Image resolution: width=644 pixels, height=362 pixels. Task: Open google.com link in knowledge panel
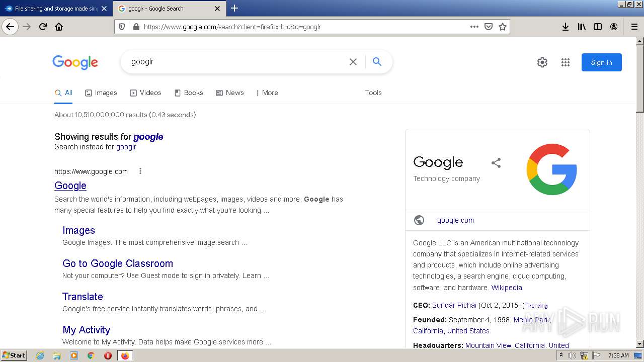point(455,220)
